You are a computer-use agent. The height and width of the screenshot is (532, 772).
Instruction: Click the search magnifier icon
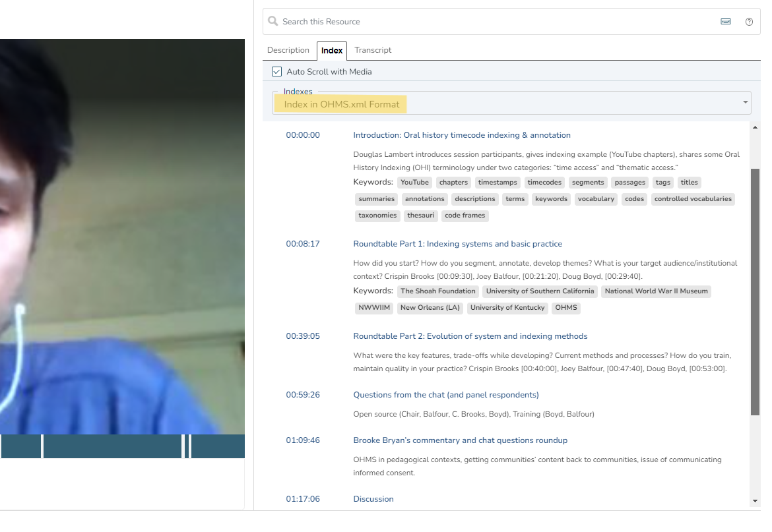273,22
